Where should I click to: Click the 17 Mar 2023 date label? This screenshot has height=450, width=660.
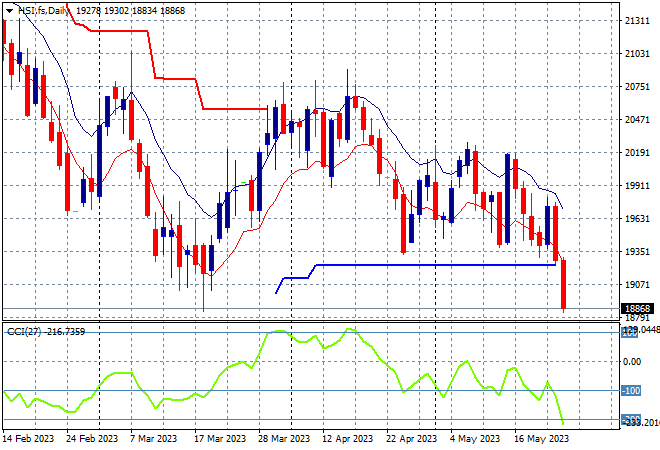coord(220,439)
